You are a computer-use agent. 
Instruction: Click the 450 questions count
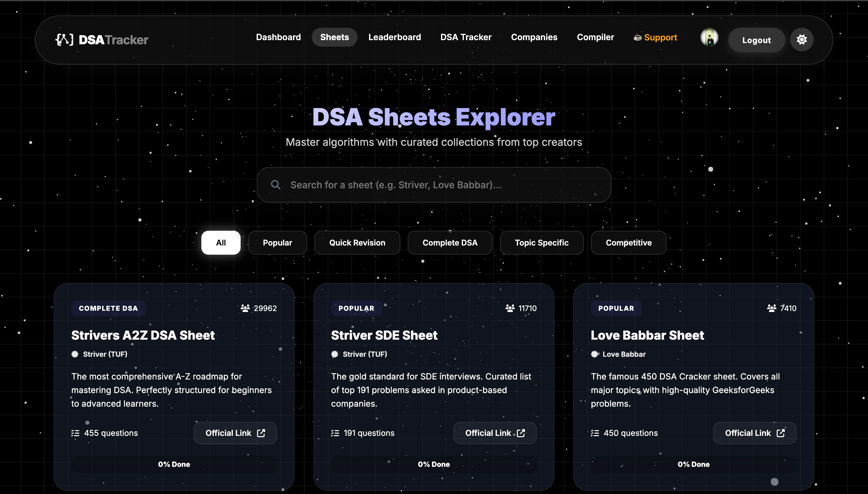point(630,433)
